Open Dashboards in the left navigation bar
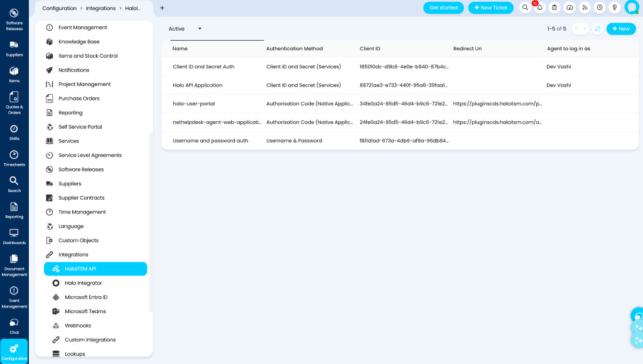Viewport: 643px width, 364px height. 14,237
